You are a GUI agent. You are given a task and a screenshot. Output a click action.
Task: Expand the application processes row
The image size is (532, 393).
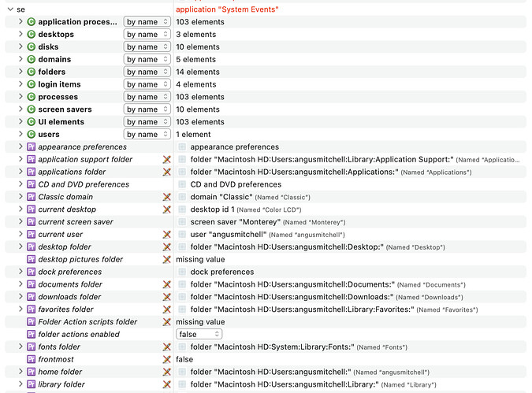click(x=20, y=22)
